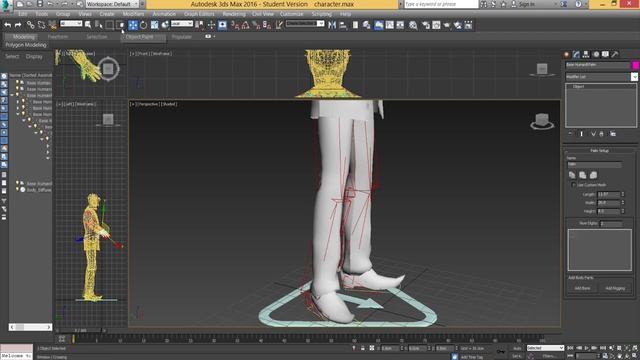Open the named selection sets dropdown
The width and height of the screenshot is (640, 360).
click(305, 24)
